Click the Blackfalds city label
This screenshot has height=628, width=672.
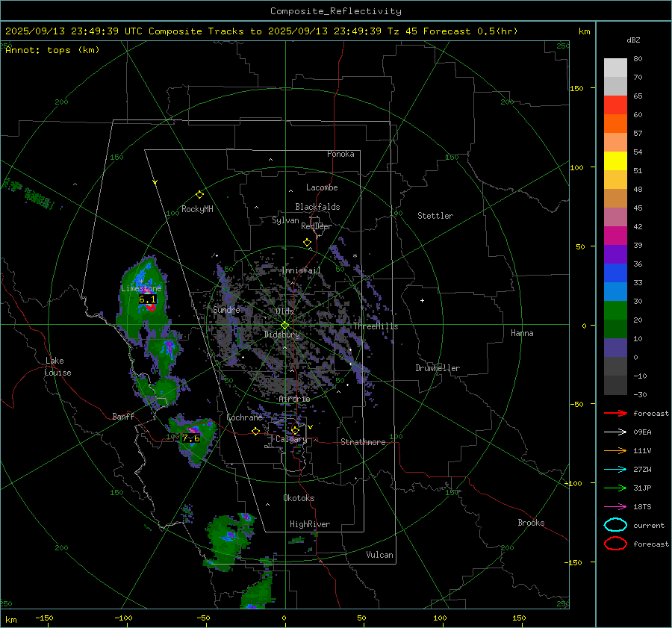317,207
